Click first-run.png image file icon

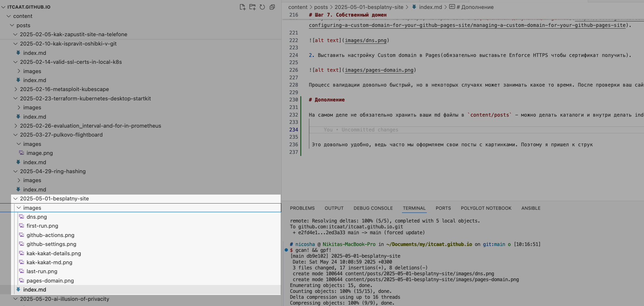[21, 226]
